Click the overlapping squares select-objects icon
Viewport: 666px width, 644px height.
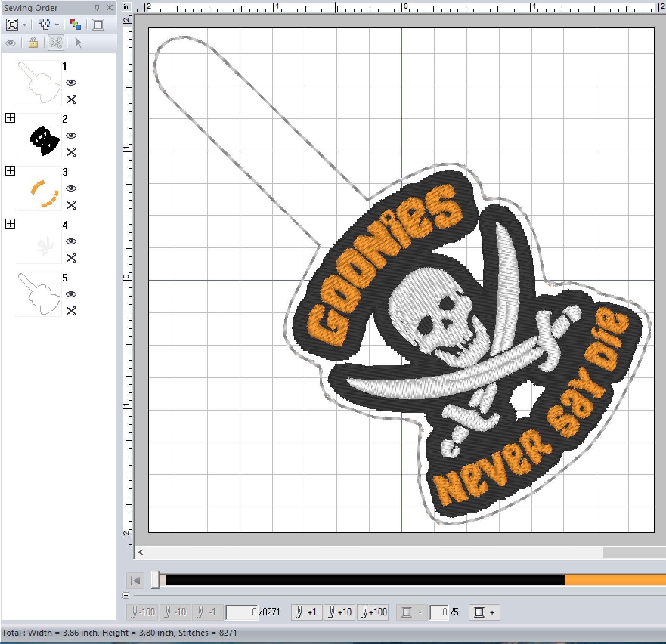tap(45, 25)
